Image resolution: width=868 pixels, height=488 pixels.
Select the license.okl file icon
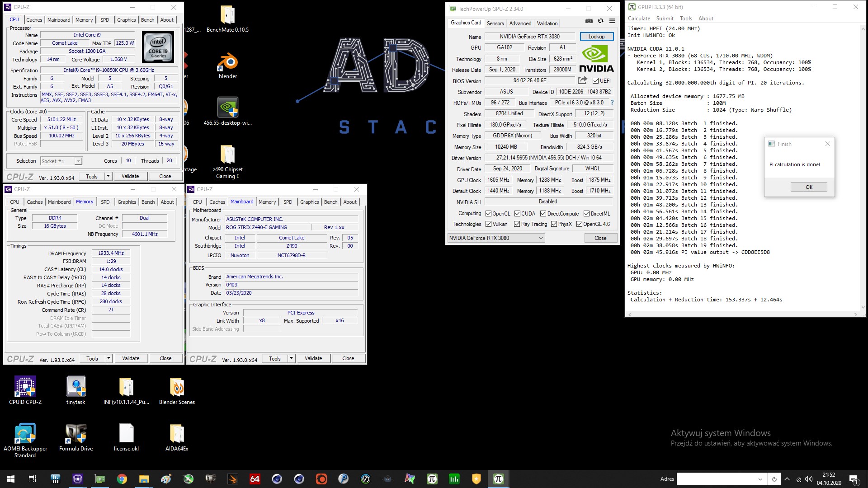pos(126,437)
